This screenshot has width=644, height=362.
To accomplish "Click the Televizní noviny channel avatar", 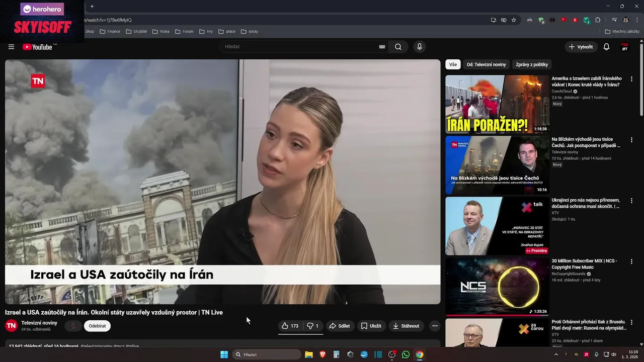I will pyautogui.click(x=11, y=326).
